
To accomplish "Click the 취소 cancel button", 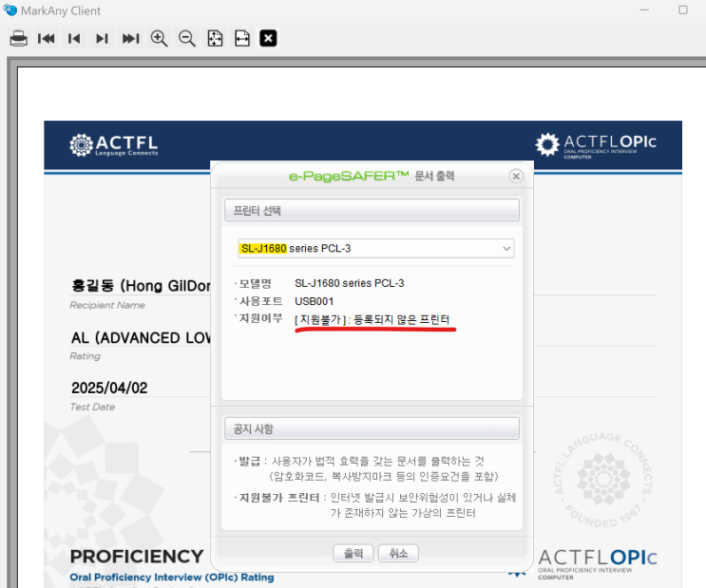I will tap(398, 553).
